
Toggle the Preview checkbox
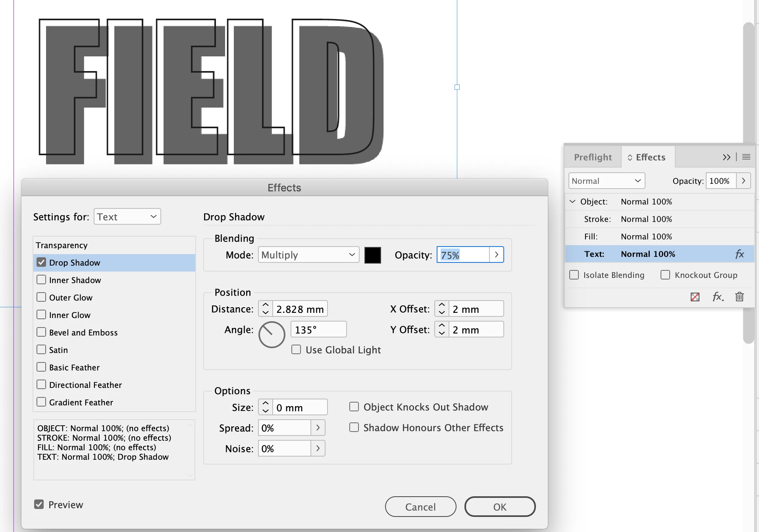coord(39,505)
